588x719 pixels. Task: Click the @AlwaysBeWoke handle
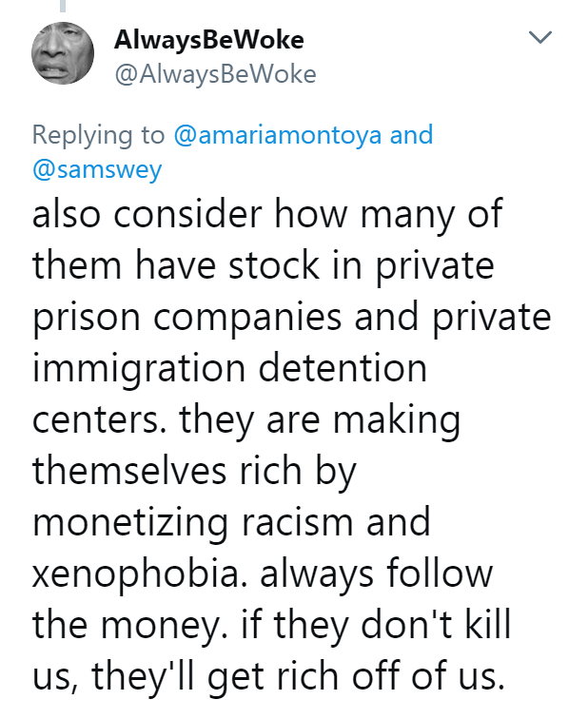click(x=214, y=73)
